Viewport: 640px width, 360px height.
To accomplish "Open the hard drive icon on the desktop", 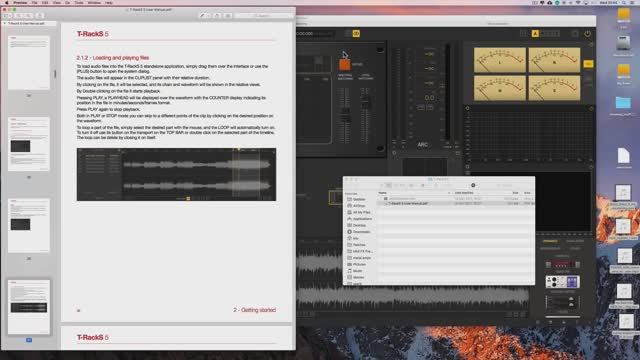I will (x=623, y=43).
